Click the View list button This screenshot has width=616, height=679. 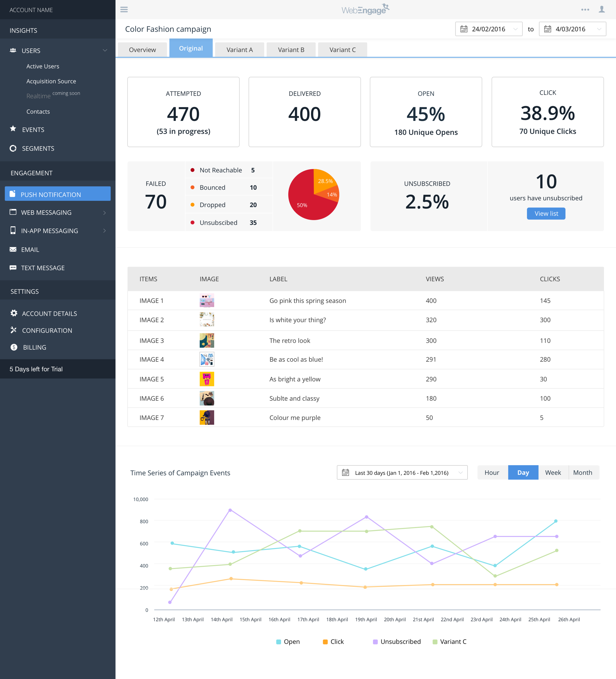pos(546,214)
